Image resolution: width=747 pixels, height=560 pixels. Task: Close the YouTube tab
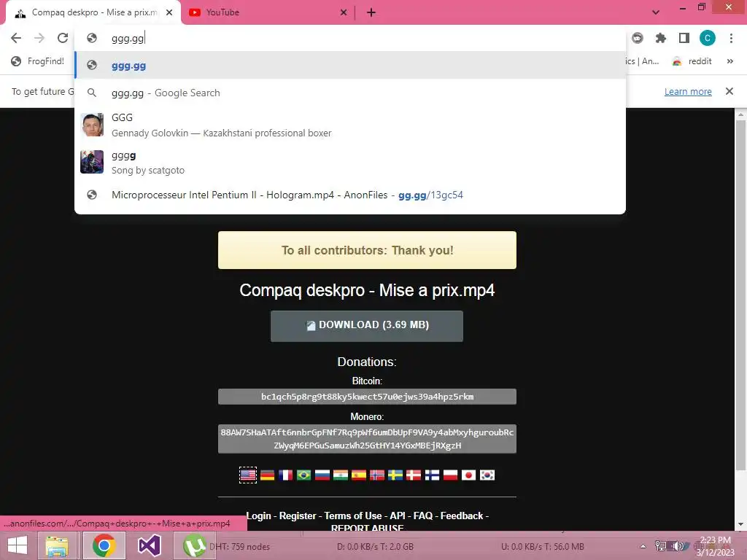click(344, 12)
